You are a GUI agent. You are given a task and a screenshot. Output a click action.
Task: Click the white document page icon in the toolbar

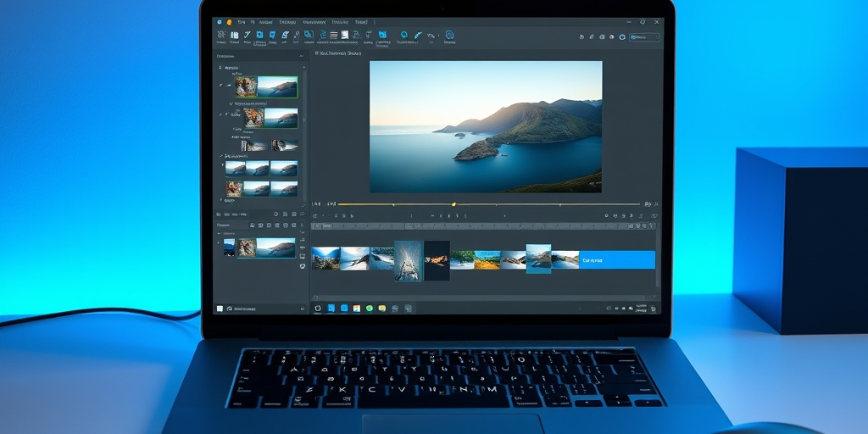[x=345, y=35]
